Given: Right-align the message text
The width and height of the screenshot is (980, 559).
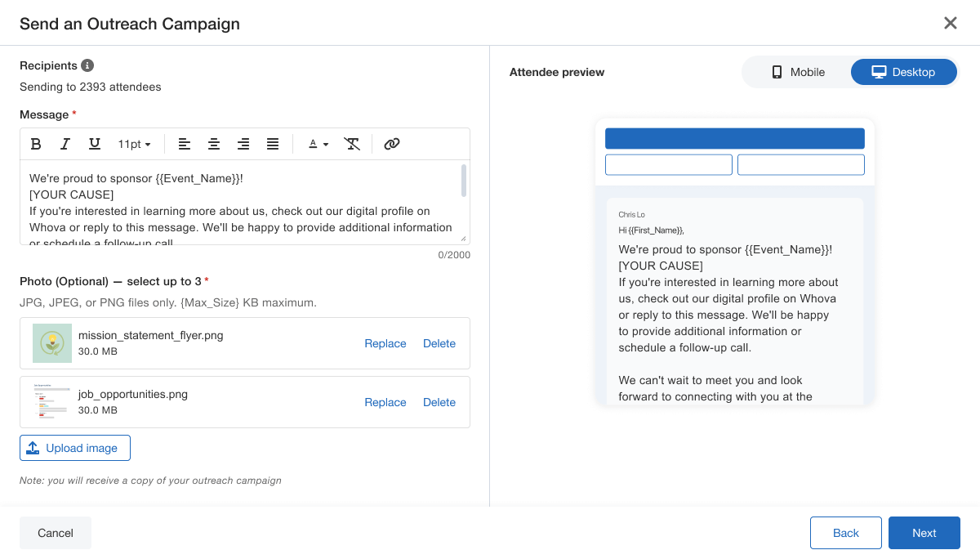Looking at the screenshot, I should click(x=243, y=144).
